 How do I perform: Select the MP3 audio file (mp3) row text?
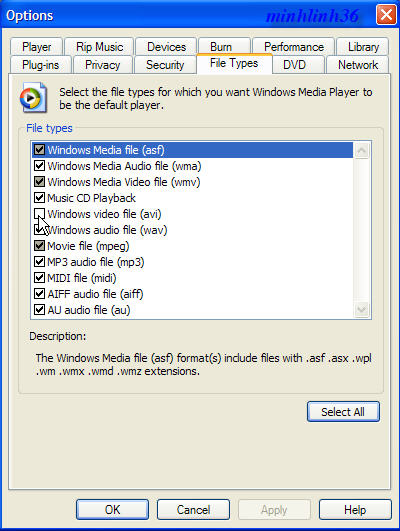(96, 262)
